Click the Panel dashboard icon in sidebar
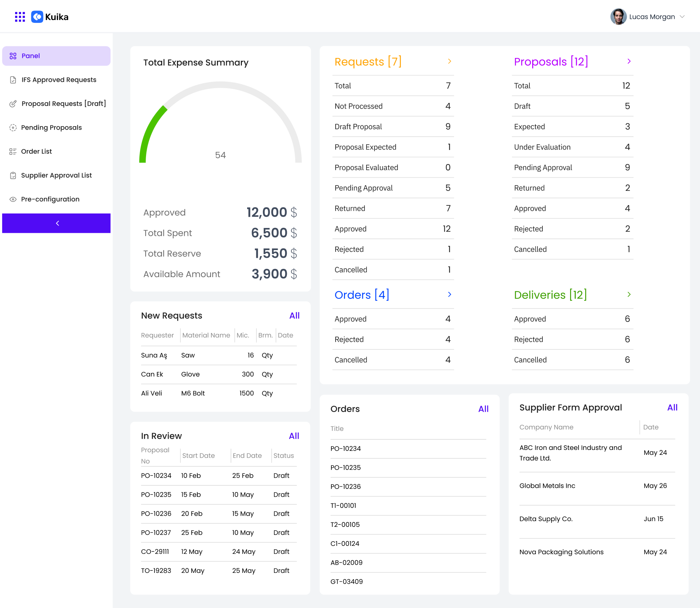The height and width of the screenshot is (608, 700). [13, 56]
